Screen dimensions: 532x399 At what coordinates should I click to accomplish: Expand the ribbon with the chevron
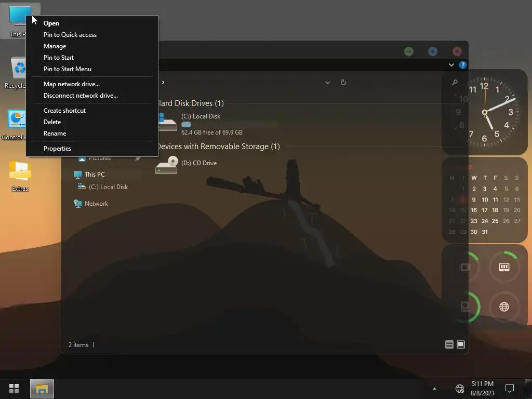pos(451,65)
